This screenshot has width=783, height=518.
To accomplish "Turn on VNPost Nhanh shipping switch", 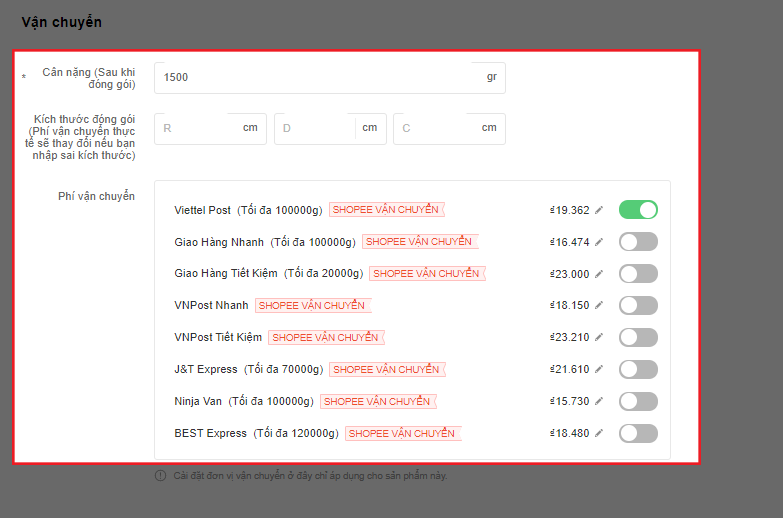I will point(638,305).
